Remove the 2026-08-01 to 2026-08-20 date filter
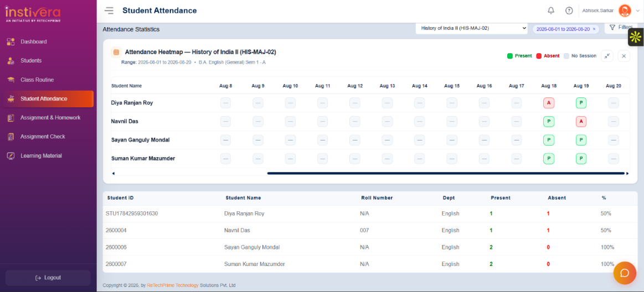The image size is (644, 292). pyautogui.click(x=594, y=29)
